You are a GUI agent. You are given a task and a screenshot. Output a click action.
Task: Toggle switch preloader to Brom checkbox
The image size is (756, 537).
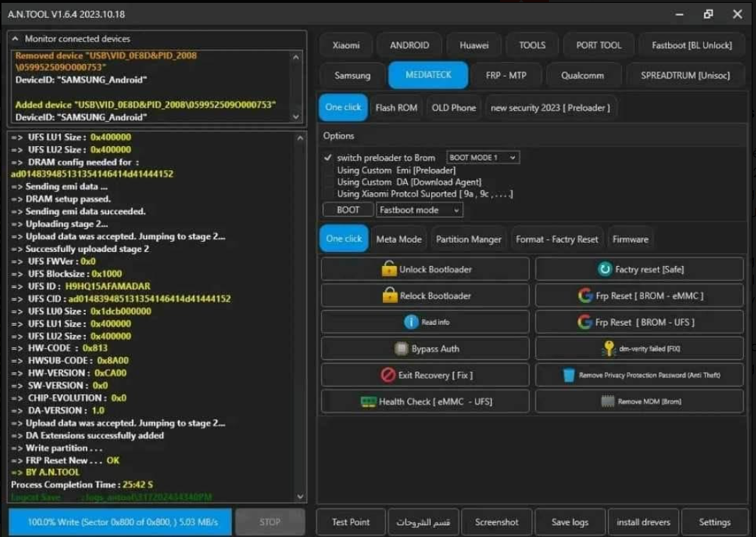tap(328, 157)
